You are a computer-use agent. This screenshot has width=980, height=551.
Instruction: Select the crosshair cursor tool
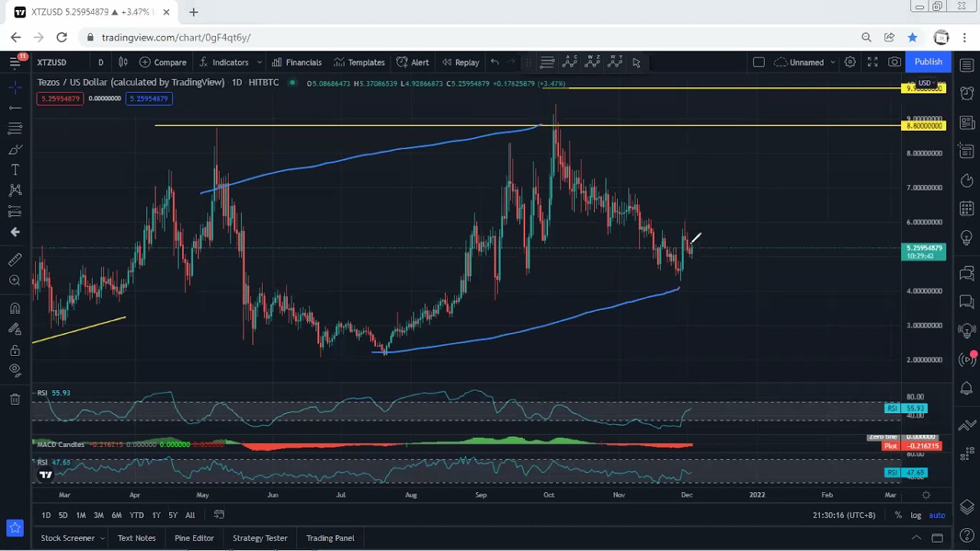click(x=15, y=87)
